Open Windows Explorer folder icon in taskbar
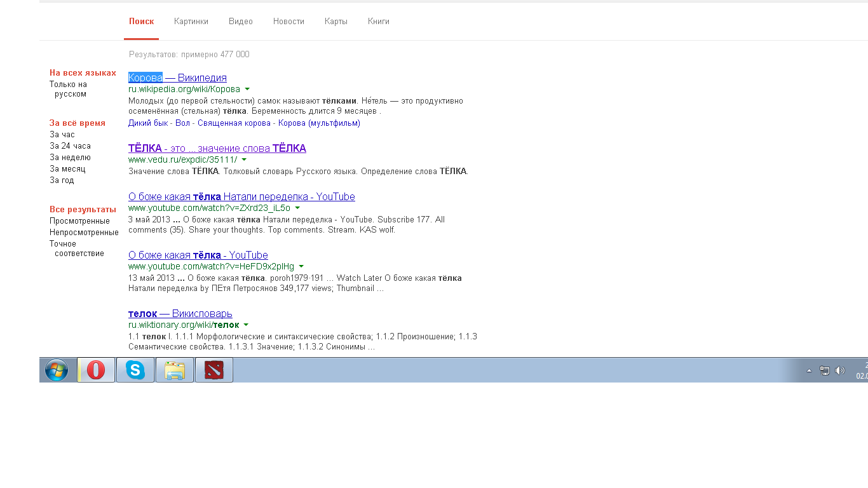The height and width of the screenshot is (488, 868). (175, 370)
